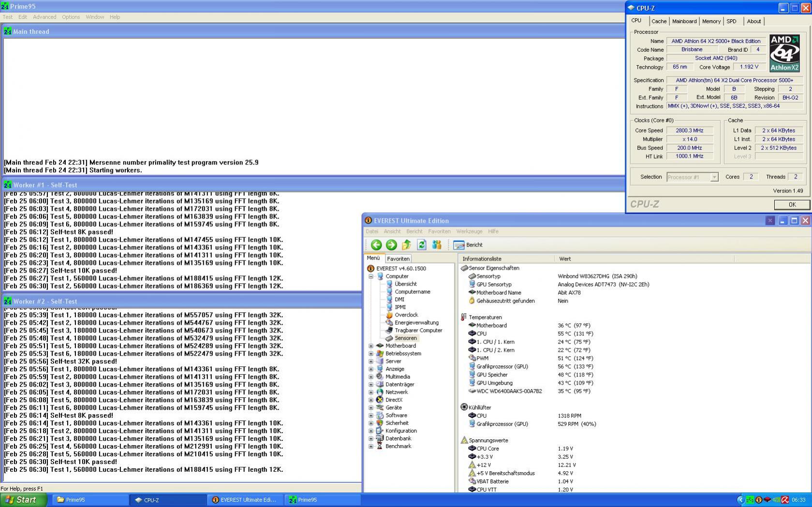This screenshot has height=507, width=812.
Task: Click the EVEREST users toolbar icon
Action: coord(437,245)
